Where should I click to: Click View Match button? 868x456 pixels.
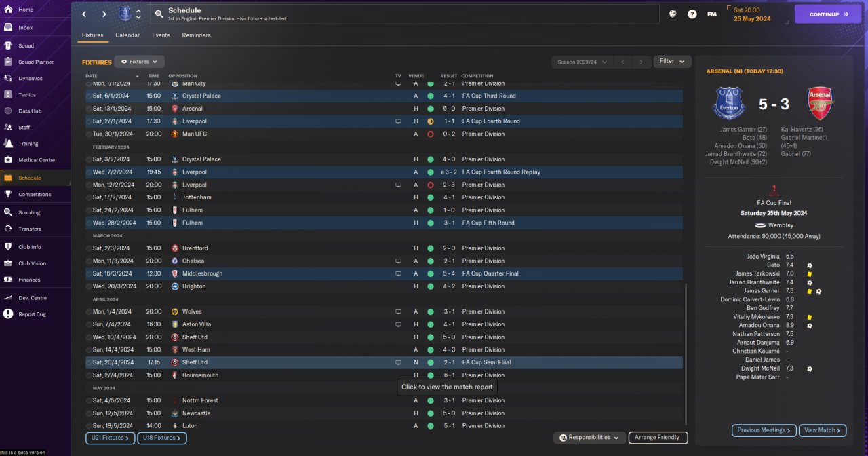pos(823,430)
